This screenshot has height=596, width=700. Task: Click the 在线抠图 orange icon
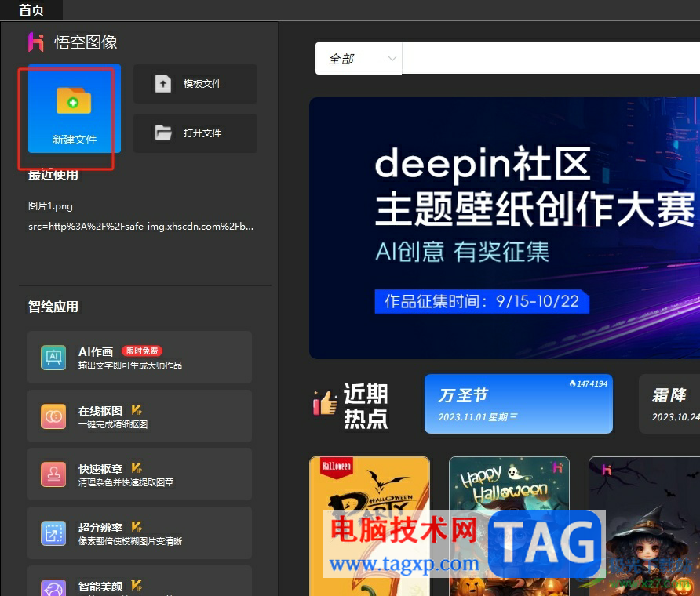(53, 416)
